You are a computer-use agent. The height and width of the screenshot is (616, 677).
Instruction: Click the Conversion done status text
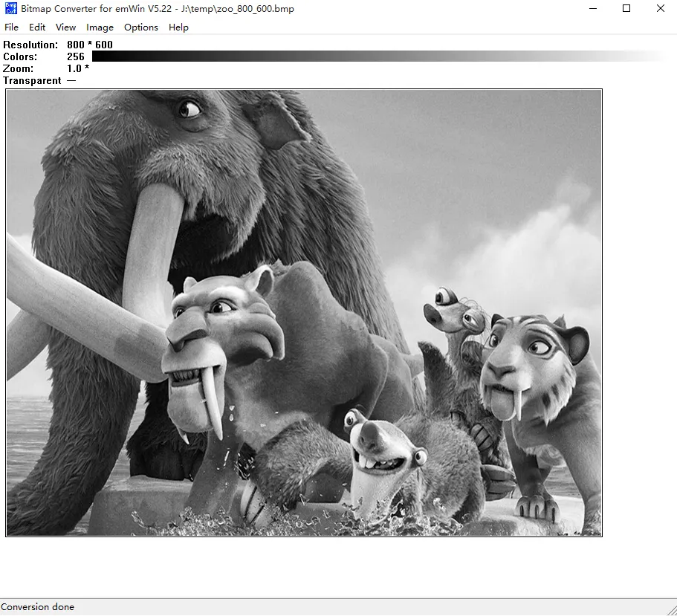(38, 607)
